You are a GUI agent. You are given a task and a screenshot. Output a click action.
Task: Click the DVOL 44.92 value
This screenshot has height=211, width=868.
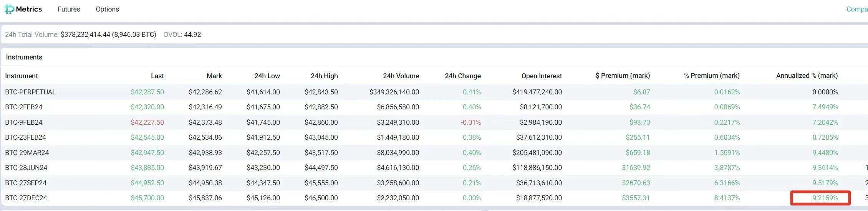[x=192, y=35]
